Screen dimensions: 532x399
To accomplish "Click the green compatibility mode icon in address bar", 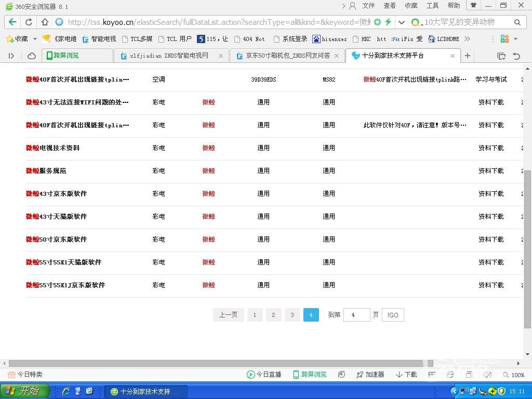I will pyautogui.click(x=377, y=22).
